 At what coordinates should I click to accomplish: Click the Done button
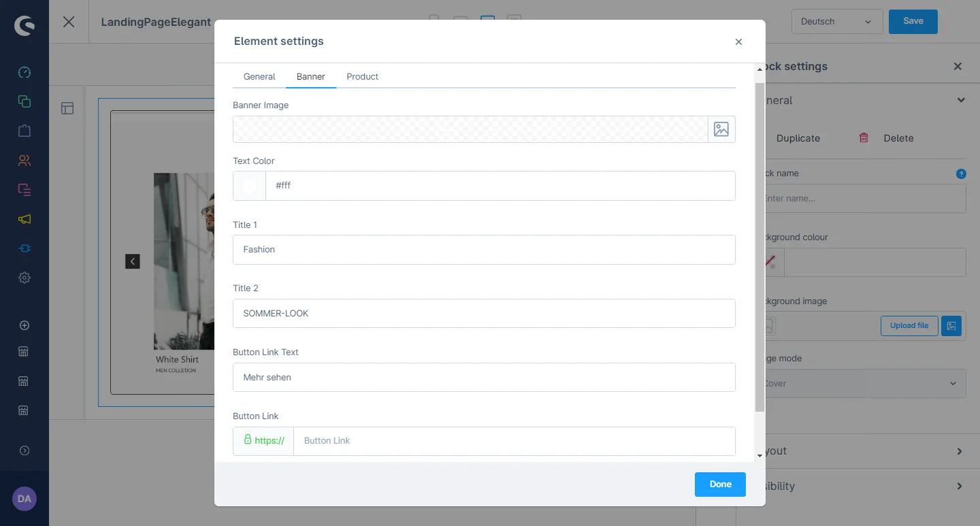tap(720, 484)
